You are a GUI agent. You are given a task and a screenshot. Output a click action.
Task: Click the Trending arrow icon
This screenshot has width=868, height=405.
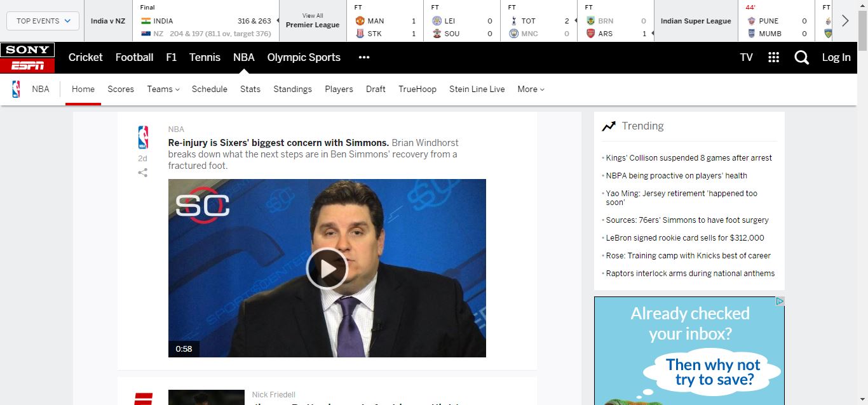[609, 126]
